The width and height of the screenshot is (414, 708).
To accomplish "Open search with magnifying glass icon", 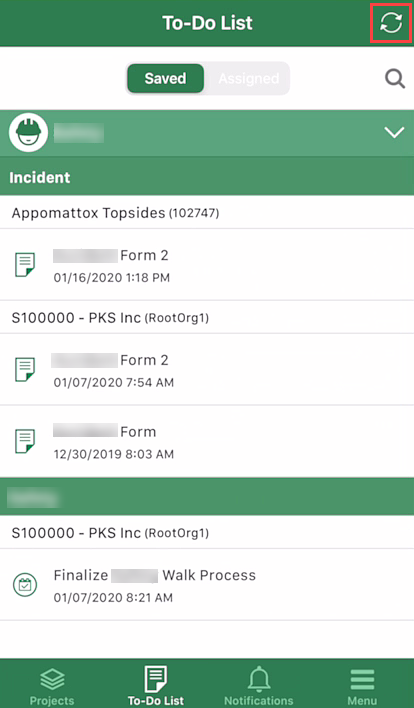I will [x=395, y=79].
